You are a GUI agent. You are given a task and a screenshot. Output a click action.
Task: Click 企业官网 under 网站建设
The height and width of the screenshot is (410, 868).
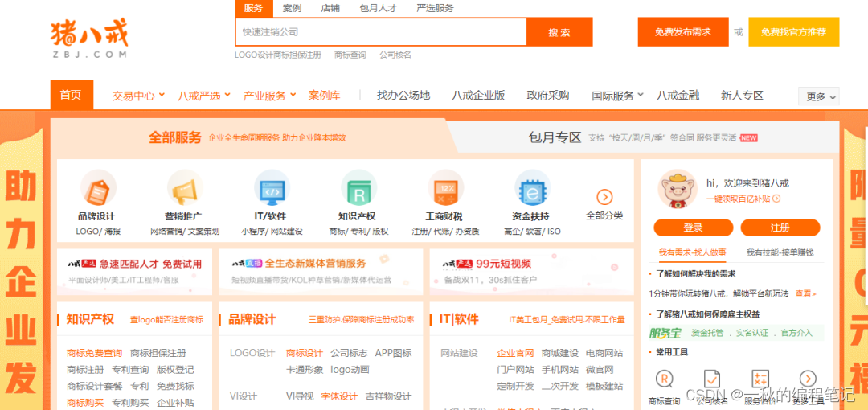(x=515, y=353)
